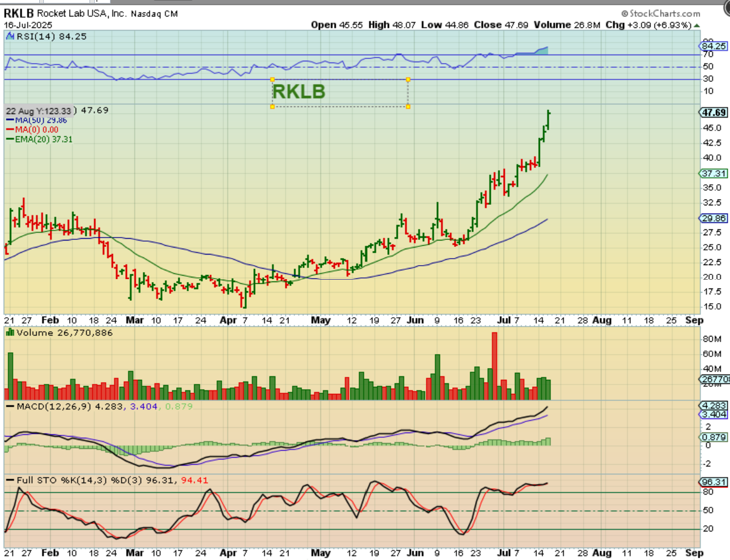Click the Rocket Lab USA, Inc. company name
Screen dimensions: 730x560
coord(81,13)
